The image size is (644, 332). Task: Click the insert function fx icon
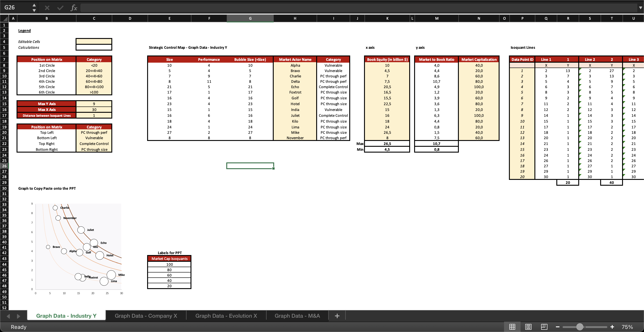(74, 8)
